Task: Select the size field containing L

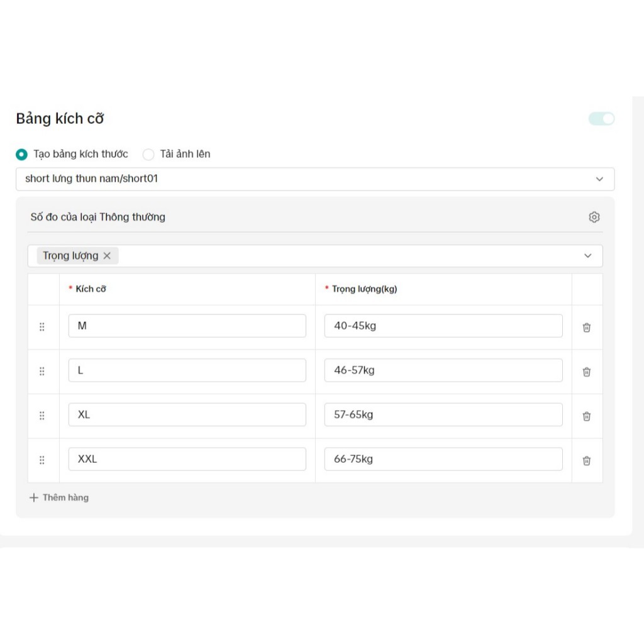Action: click(187, 370)
